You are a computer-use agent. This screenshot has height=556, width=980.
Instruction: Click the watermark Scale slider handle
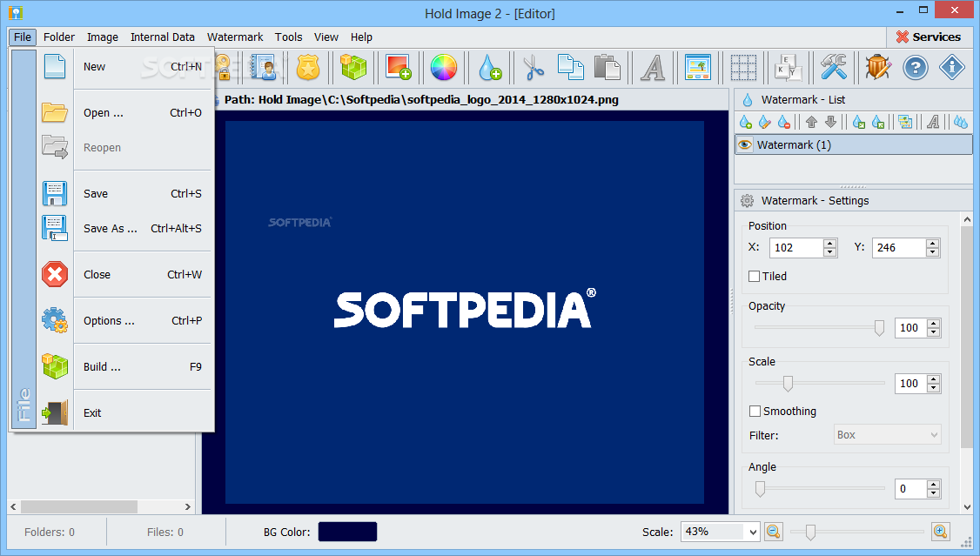pyautogui.click(x=789, y=384)
